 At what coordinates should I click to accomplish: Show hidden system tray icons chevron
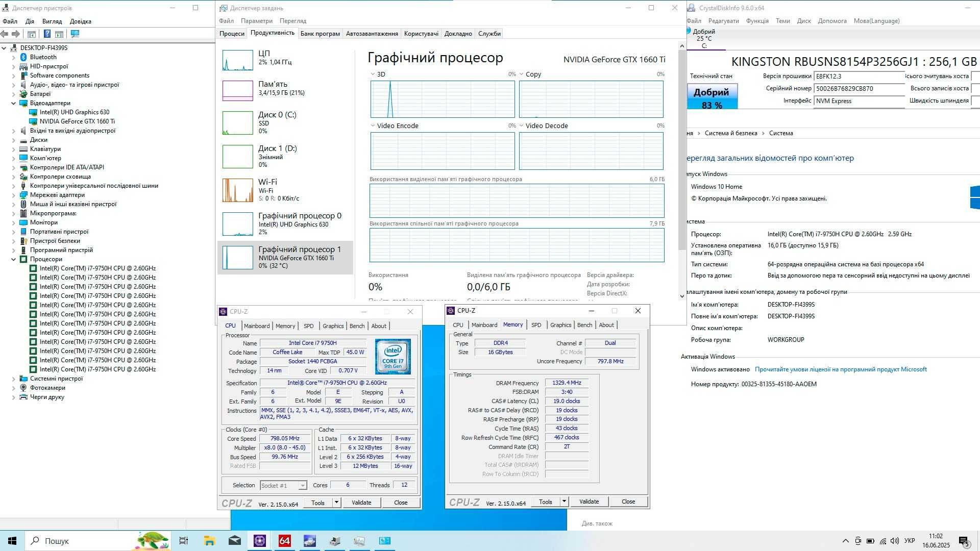point(845,541)
